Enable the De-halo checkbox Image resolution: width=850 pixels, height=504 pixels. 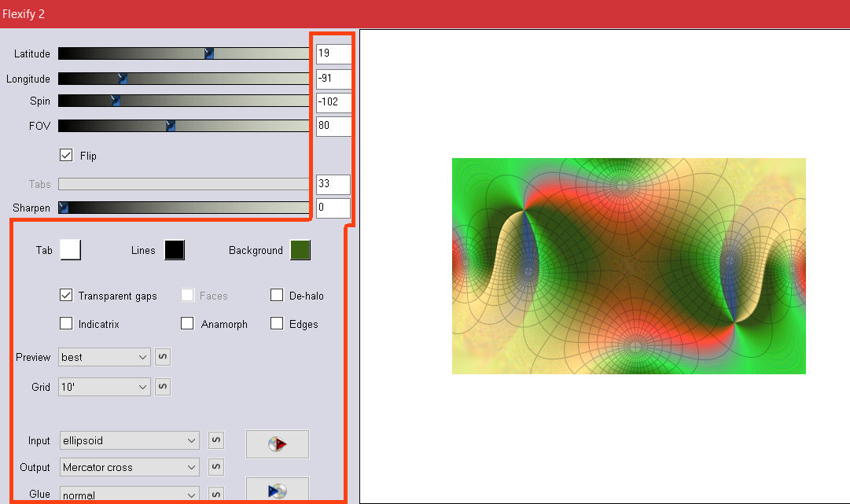tap(277, 296)
